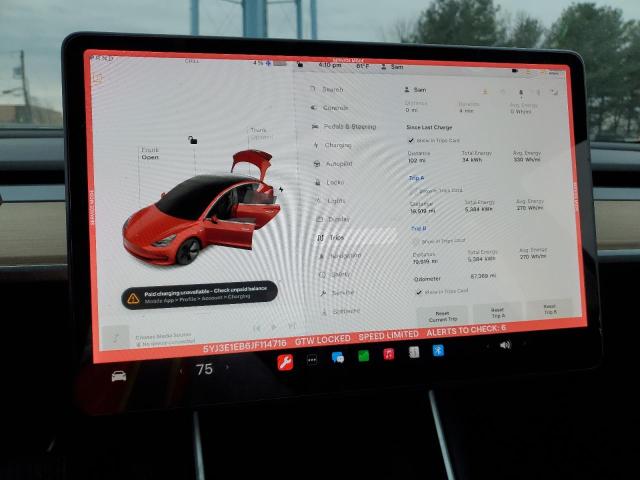Open the Controls menu item
This screenshot has height=480, width=640.
[330, 108]
